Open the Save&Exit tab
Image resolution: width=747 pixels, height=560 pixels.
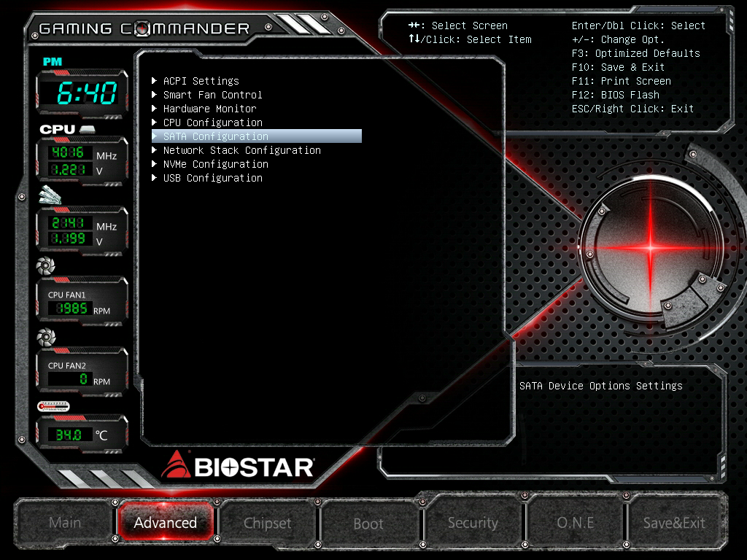coord(674,523)
